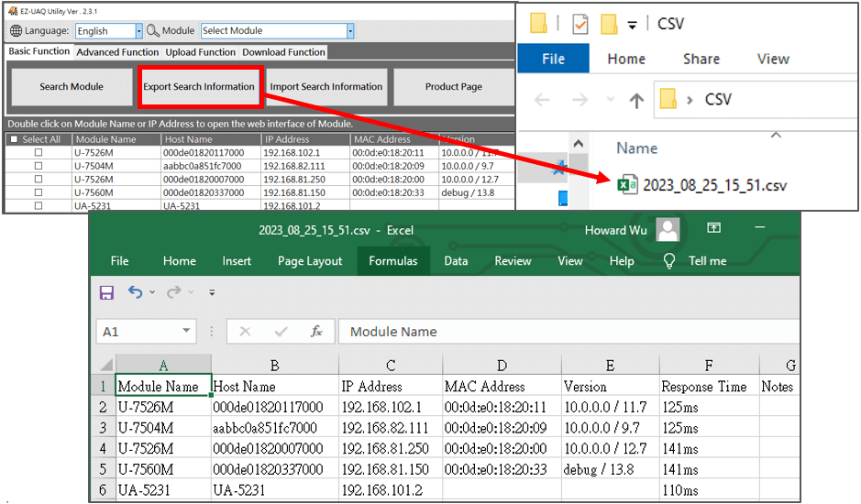Check the box for U-7504M row
Image resolution: width=861 pixels, height=504 pixels.
click(39, 165)
